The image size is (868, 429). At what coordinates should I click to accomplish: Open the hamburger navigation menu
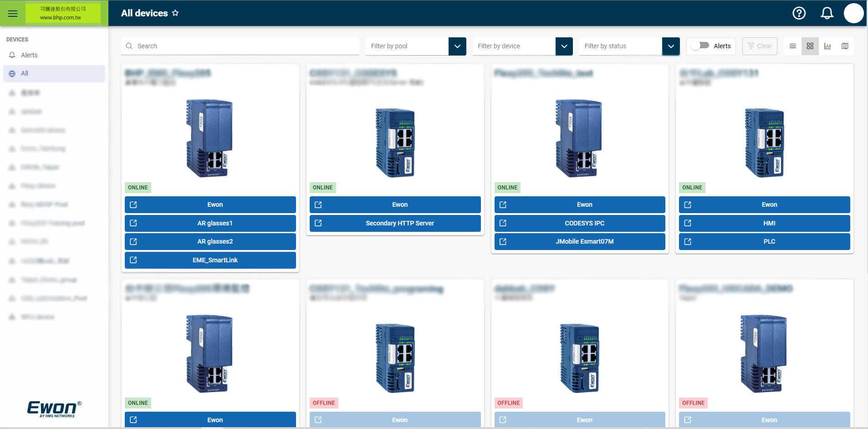coord(13,13)
